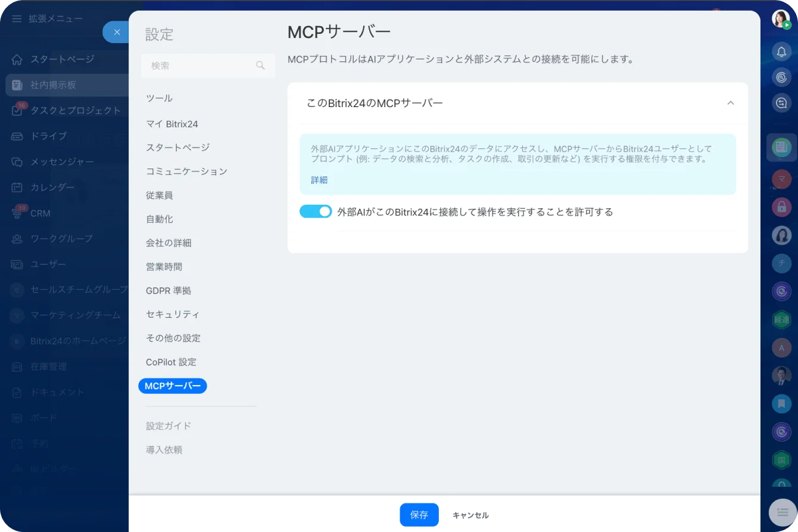This screenshot has height=532, width=798.
Task: Click the hamburger icon beside 拡張メニュー
Action: [17, 19]
